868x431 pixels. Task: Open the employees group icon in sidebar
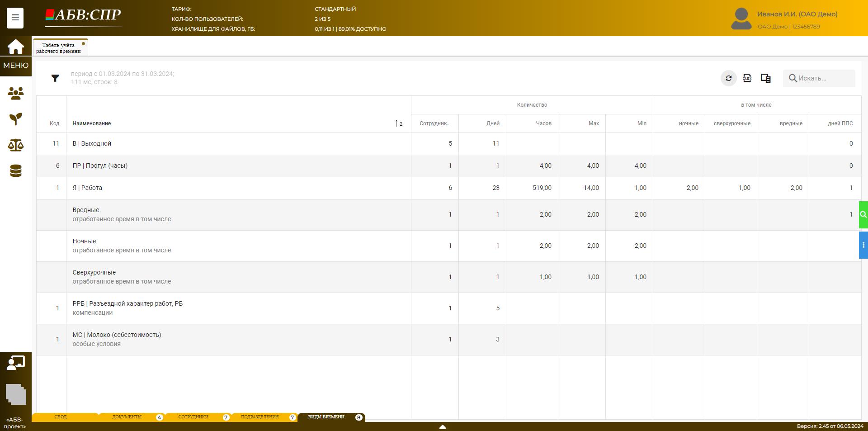[x=15, y=93]
